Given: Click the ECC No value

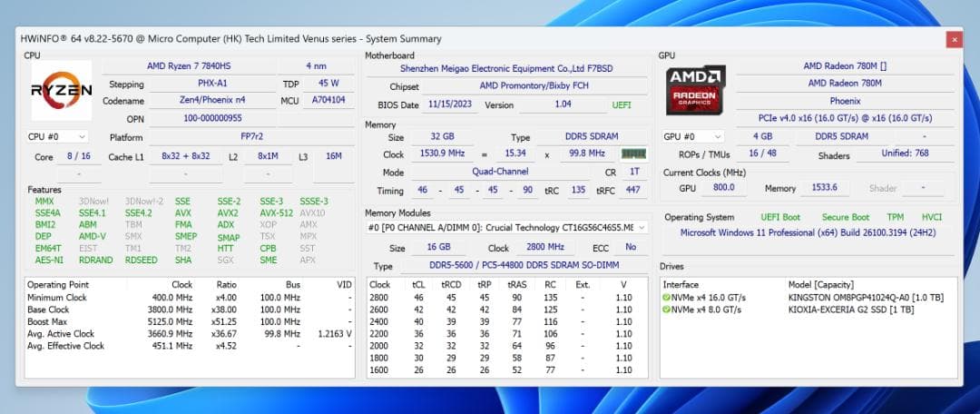Looking at the screenshot, I should (631, 247).
